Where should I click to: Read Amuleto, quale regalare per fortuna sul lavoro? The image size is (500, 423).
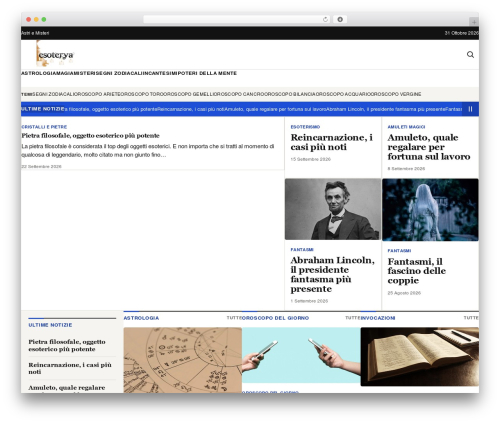coord(429,147)
